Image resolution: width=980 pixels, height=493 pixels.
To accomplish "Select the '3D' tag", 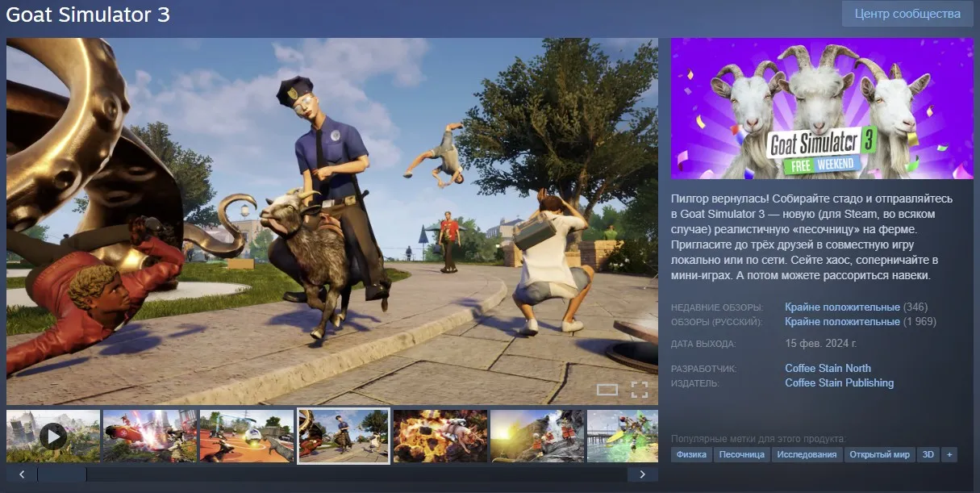I will click(x=928, y=455).
